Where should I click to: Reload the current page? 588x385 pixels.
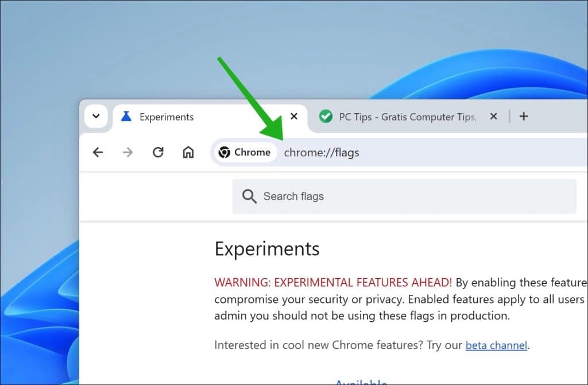(x=158, y=152)
